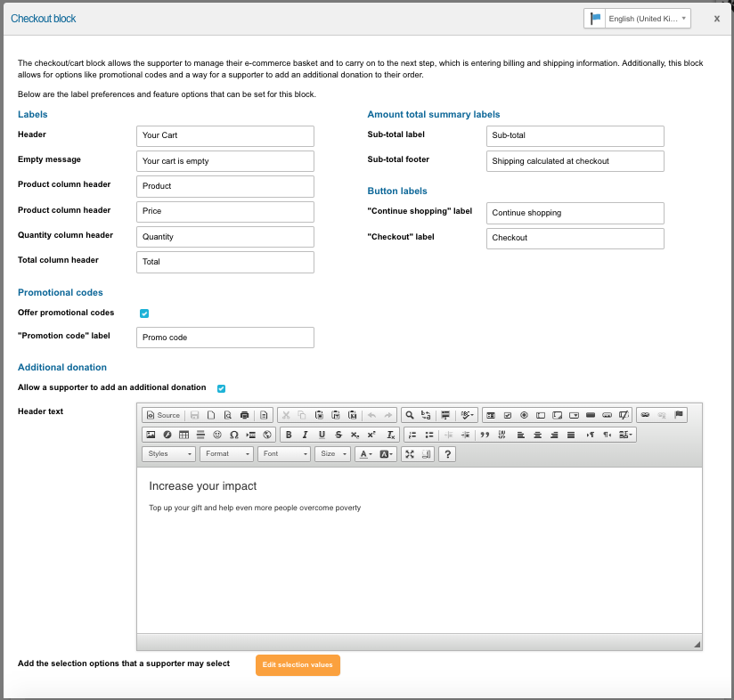Expand the Format dropdown

tap(226, 454)
